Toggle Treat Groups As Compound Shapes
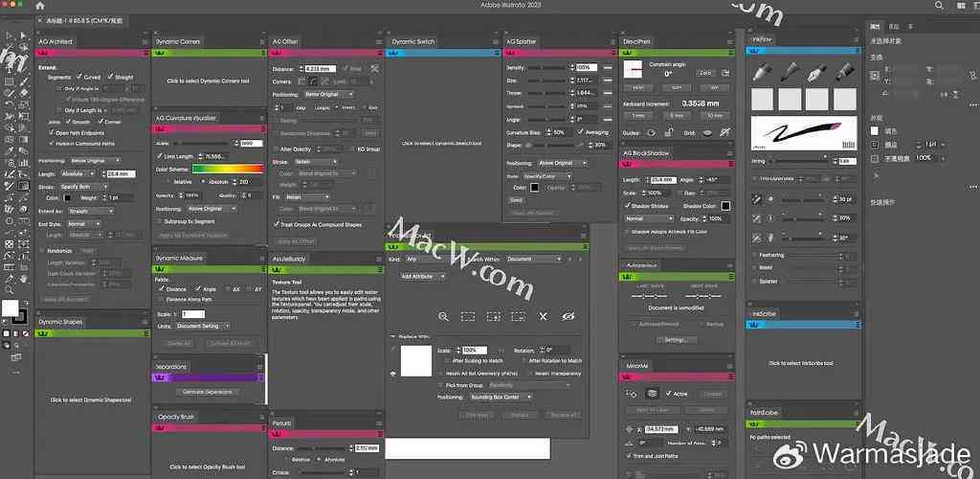 (276, 224)
